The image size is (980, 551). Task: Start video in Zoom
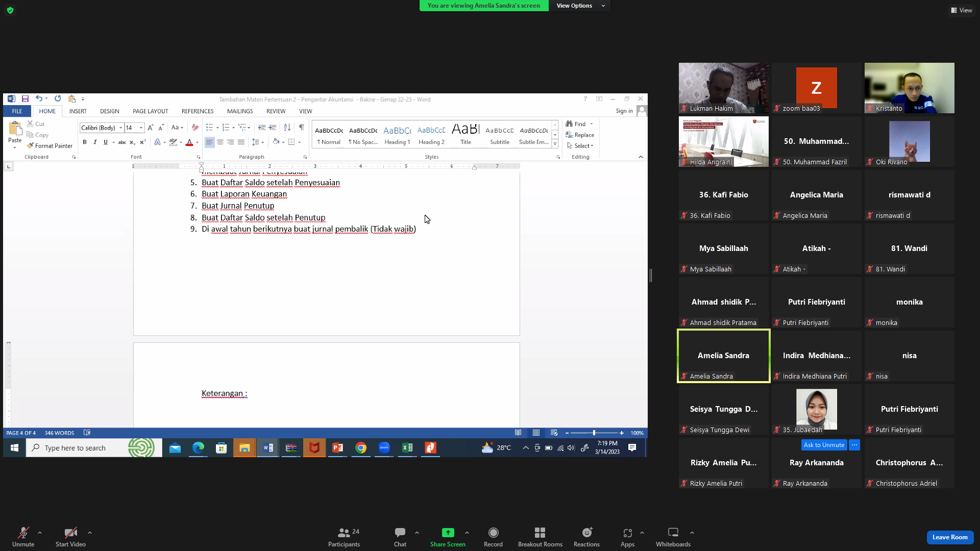pos(70,537)
